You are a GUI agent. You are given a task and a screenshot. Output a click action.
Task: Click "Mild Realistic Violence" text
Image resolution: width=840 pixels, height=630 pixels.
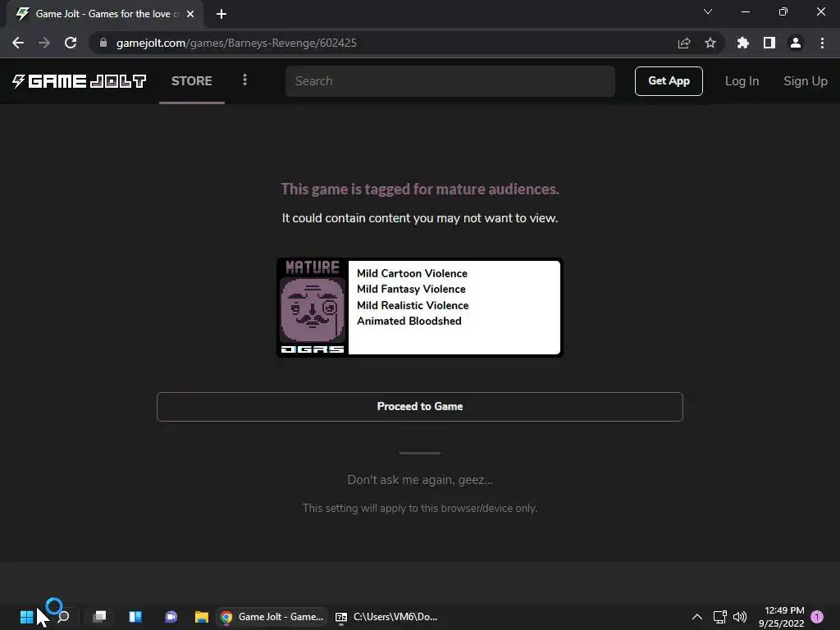point(413,305)
